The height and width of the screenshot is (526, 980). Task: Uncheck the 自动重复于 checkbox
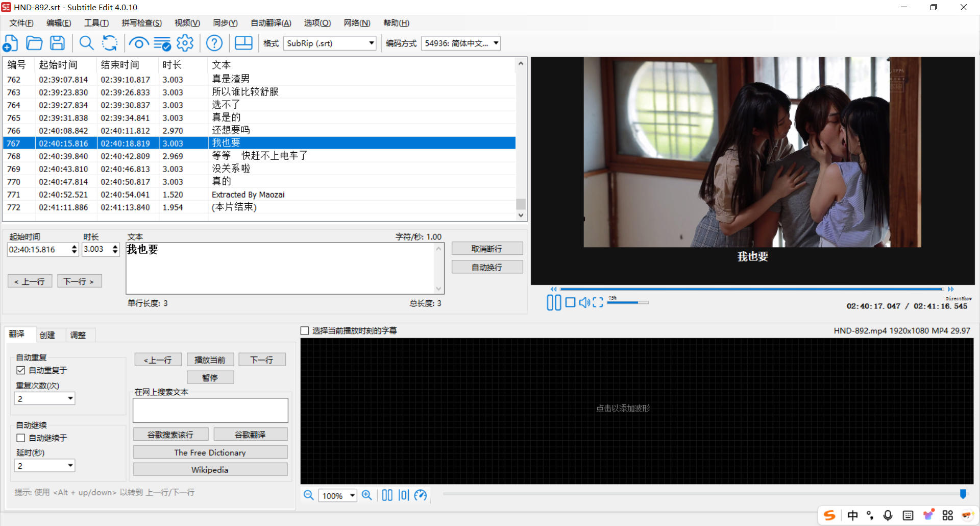21,370
